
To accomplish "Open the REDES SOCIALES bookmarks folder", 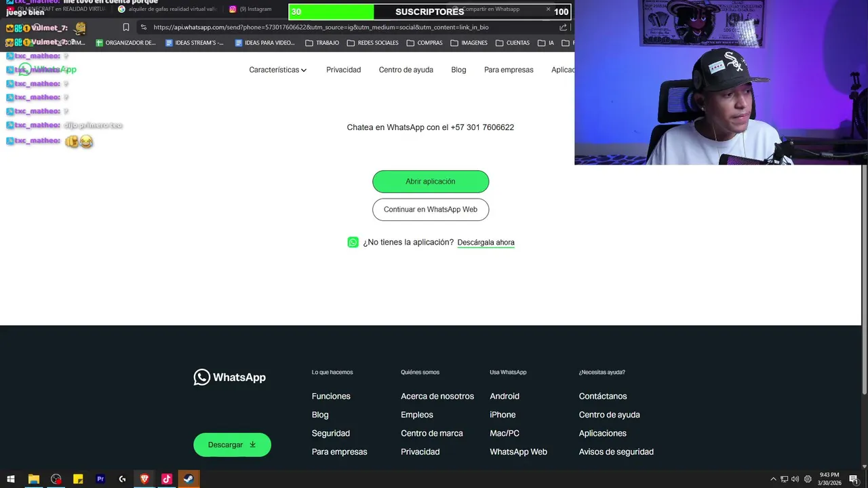I will (372, 43).
